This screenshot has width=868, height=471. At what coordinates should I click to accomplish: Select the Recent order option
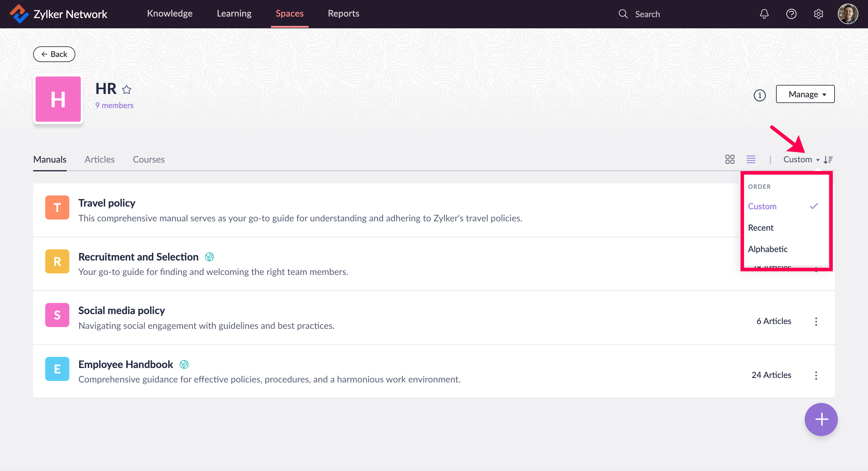coord(760,228)
